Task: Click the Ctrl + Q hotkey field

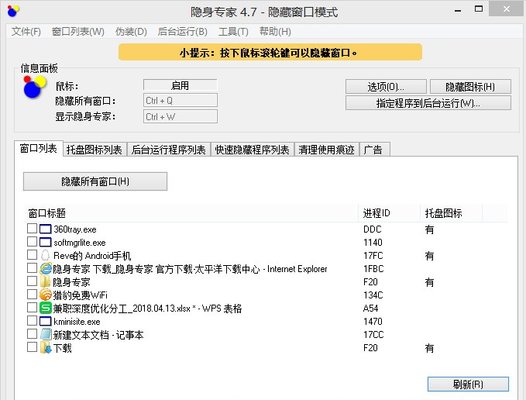Action: click(x=180, y=101)
